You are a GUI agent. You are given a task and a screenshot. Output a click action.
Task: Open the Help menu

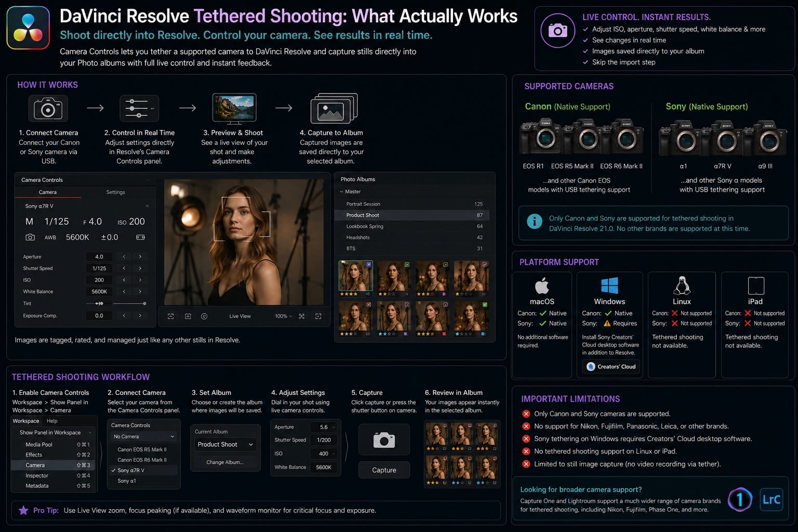click(52, 421)
